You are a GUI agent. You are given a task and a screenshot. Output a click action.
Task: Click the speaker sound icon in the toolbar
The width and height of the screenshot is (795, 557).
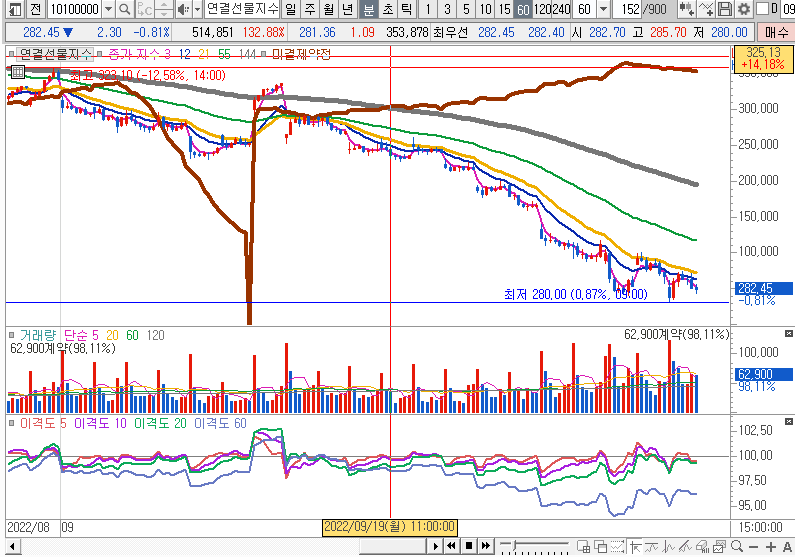(x=182, y=9)
